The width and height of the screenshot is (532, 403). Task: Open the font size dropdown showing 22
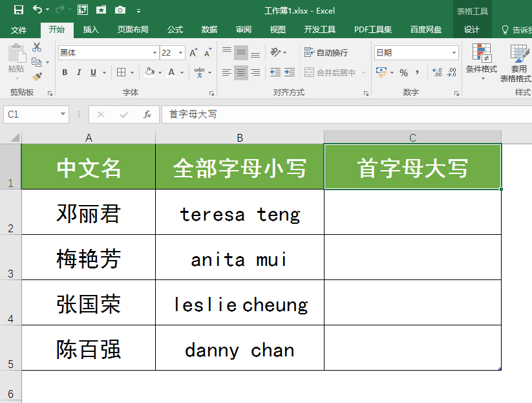click(181, 52)
